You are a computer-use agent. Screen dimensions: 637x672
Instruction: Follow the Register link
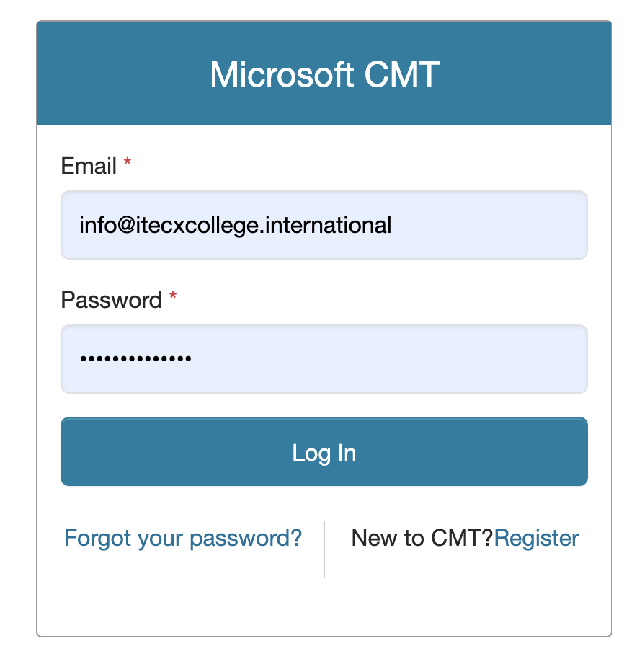[x=537, y=538]
